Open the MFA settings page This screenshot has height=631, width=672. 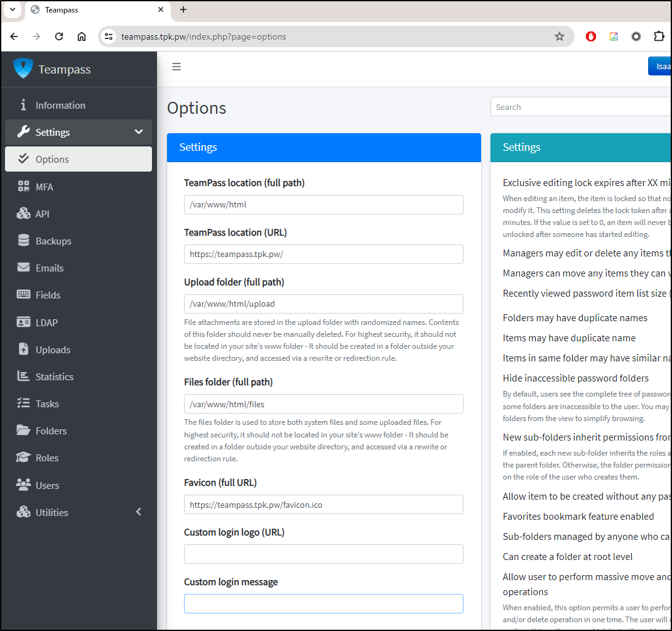point(79,187)
